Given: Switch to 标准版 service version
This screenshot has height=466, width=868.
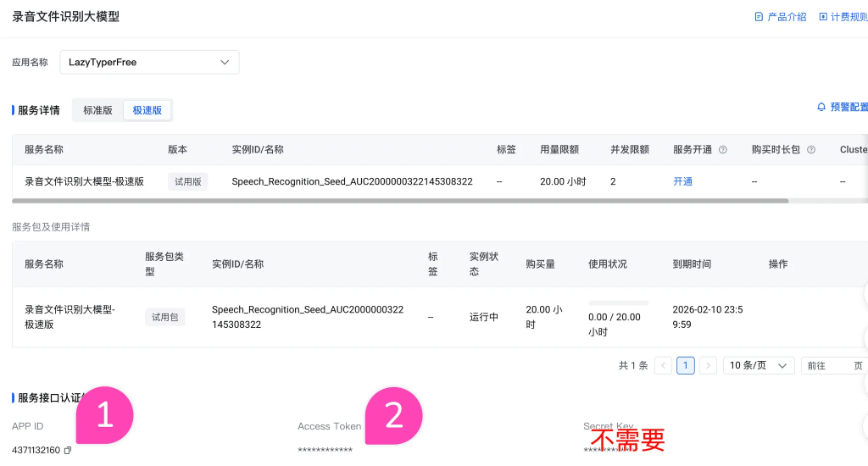Looking at the screenshot, I should 97,110.
